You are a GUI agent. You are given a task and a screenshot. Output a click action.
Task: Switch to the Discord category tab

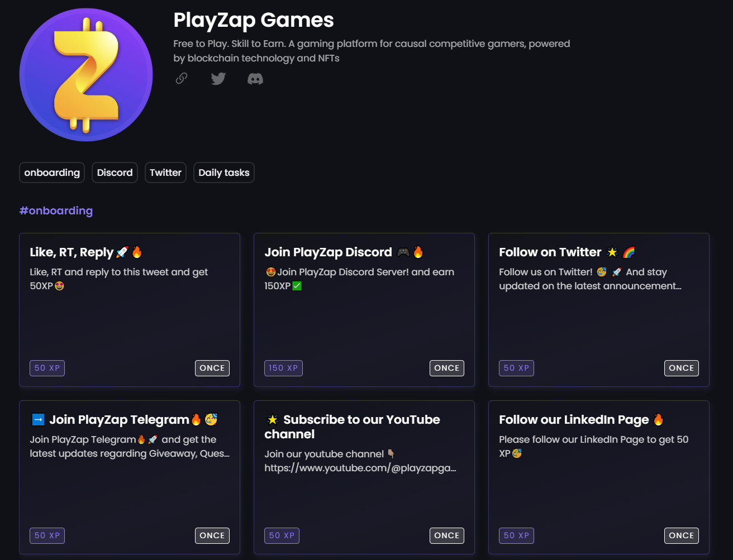[115, 173]
